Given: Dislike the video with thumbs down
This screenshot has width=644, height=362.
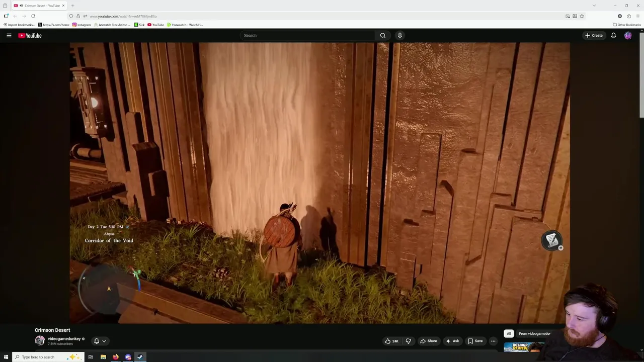Looking at the screenshot, I should [409, 341].
